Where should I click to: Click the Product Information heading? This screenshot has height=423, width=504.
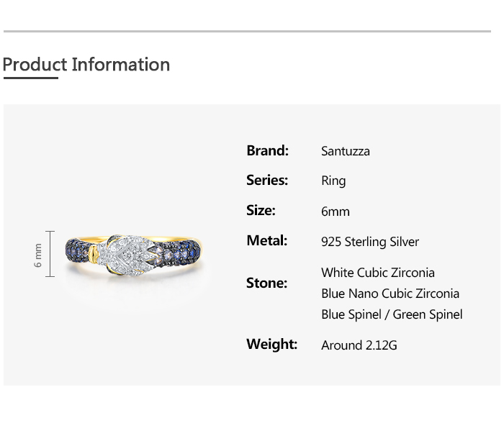tap(86, 65)
